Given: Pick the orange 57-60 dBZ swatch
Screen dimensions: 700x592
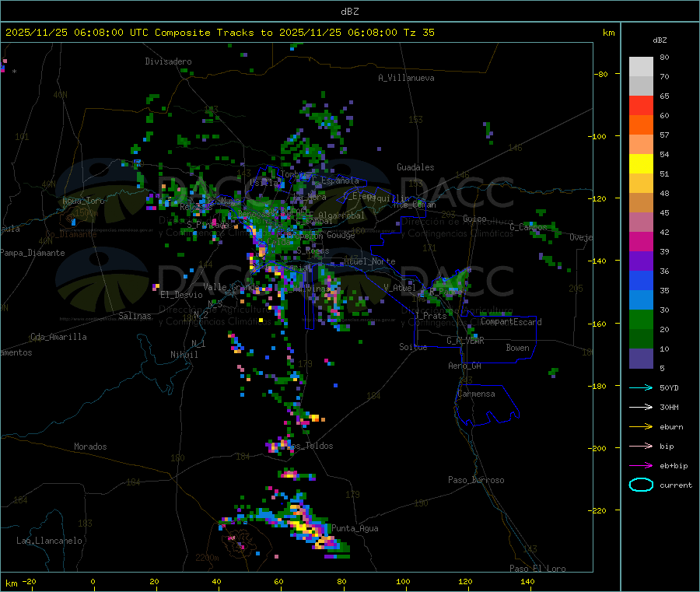Looking at the screenshot, I should (x=641, y=125).
